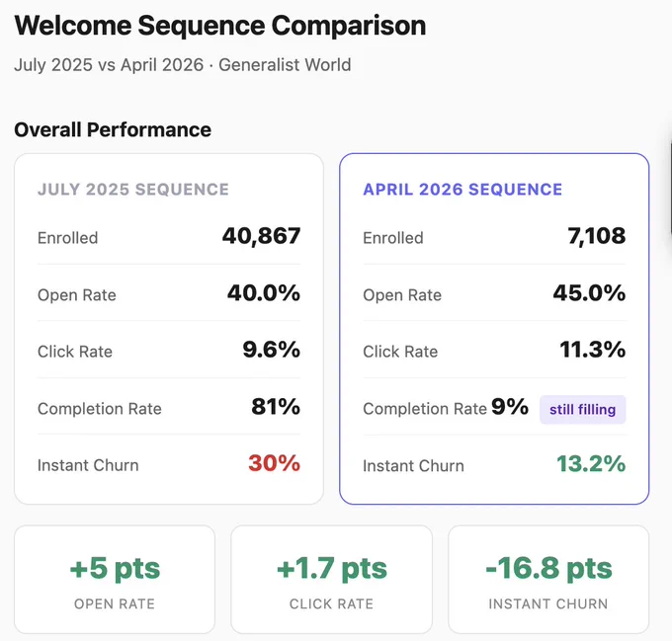Select the July 2025 Sequence card heading

point(133,190)
